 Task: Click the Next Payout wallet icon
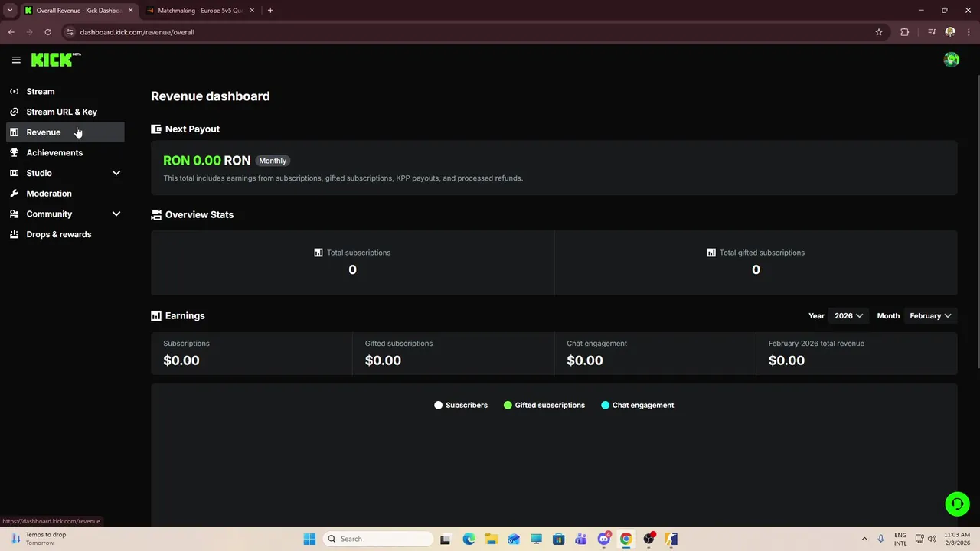(156, 129)
